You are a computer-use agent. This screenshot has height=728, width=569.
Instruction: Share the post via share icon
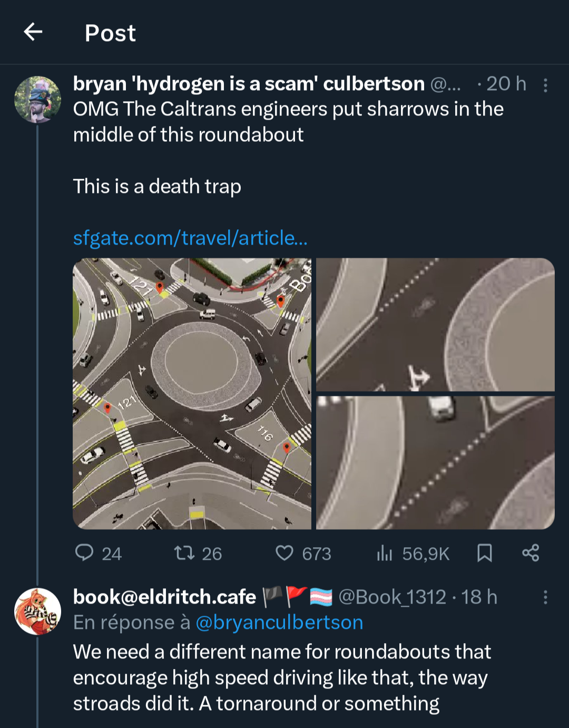tap(531, 553)
